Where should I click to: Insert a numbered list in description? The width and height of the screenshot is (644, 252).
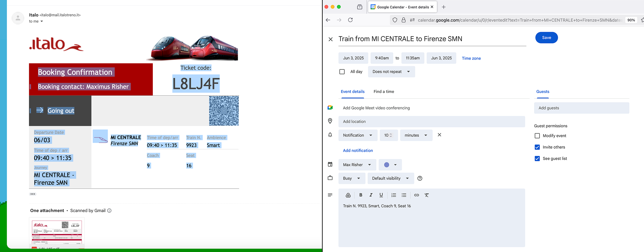[x=394, y=195]
